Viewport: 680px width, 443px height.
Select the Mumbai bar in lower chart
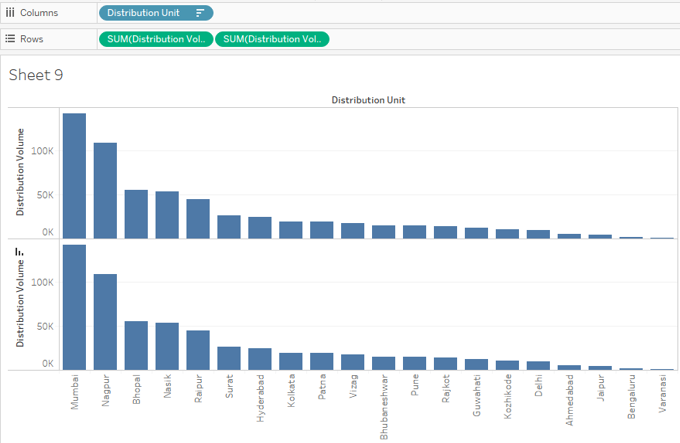pyautogui.click(x=74, y=307)
